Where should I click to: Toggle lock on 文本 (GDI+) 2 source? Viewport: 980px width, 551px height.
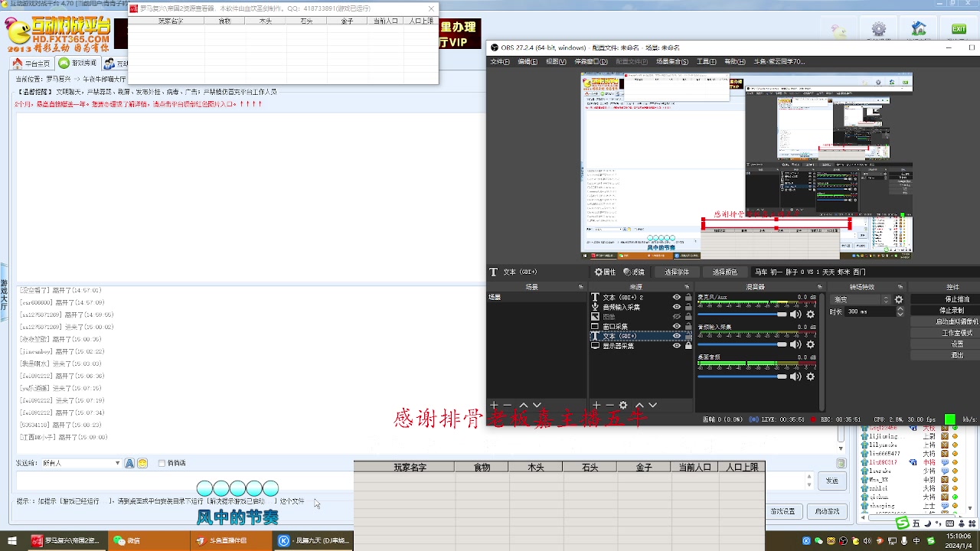click(688, 297)
